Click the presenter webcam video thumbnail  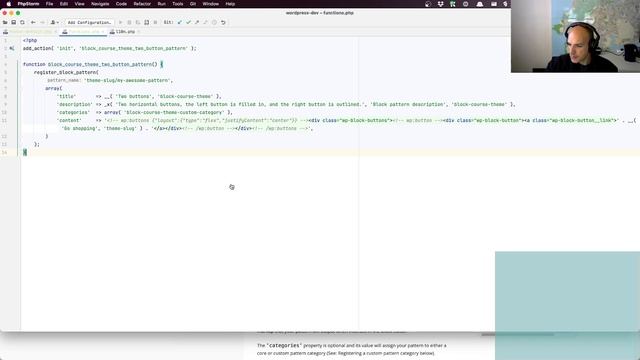(x=576, y=36)
